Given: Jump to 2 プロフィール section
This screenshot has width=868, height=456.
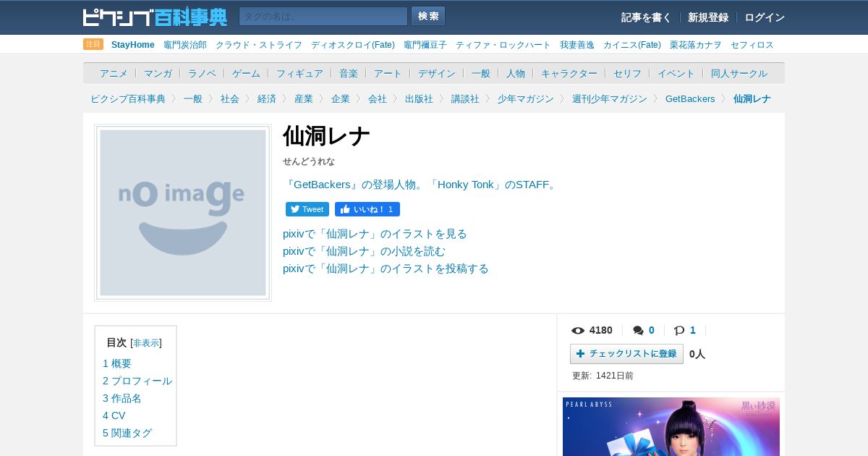Looking at the screenshot, I should point(137,381).
